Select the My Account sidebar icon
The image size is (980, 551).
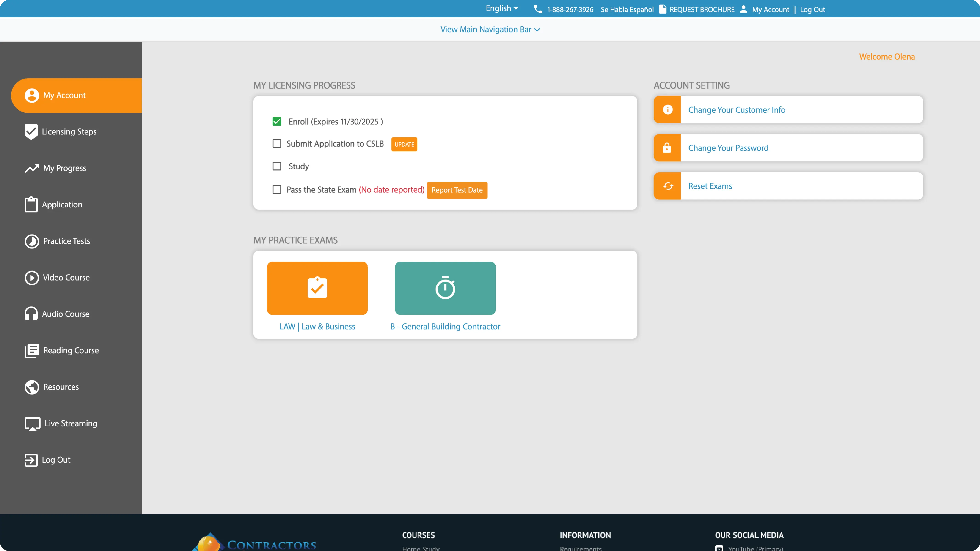point(31,95)
